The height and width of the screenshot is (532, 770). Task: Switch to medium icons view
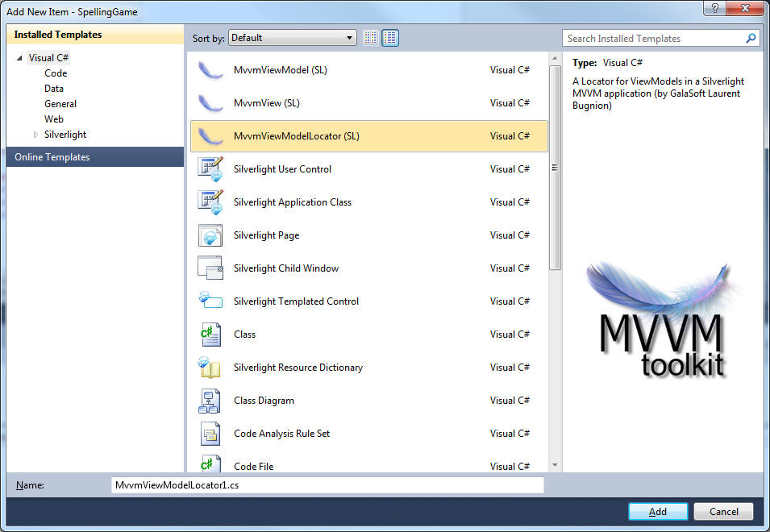tap(390, 37)
